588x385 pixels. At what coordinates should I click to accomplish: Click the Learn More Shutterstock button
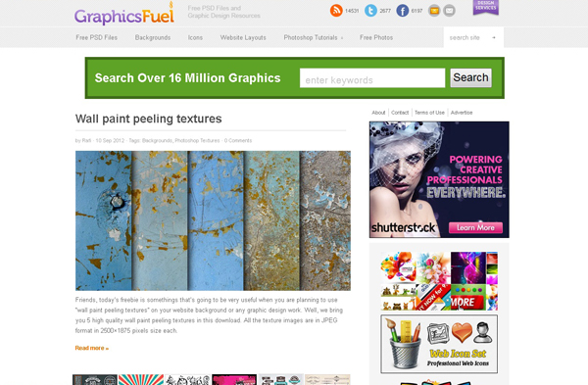click(x=475, y=227)
